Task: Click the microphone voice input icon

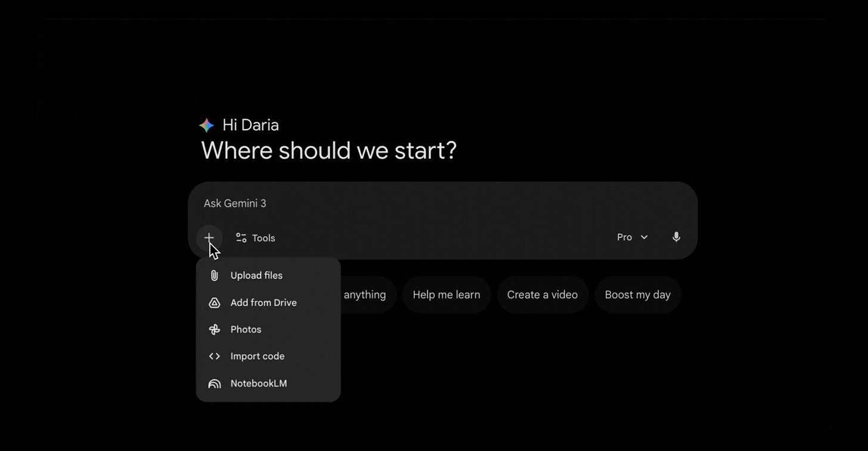Action: point(676,237)
